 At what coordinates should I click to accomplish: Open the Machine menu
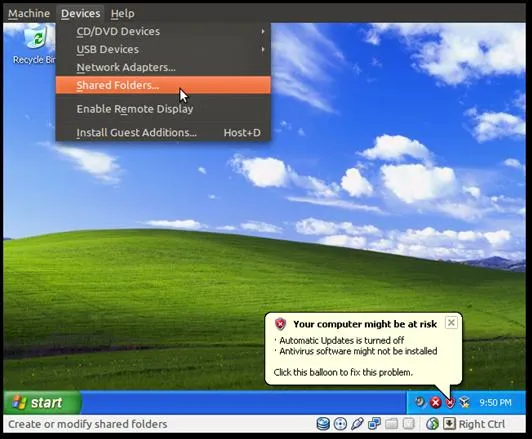pyautogui.click(x=29, y=14)
